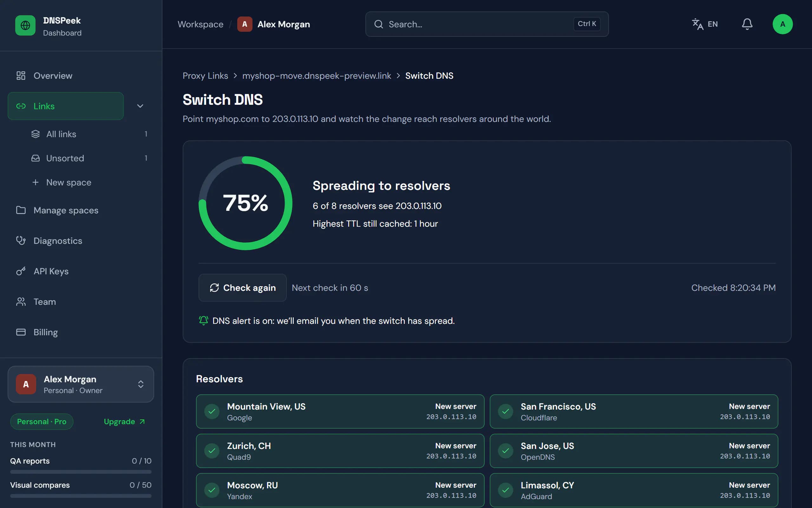Click the DNS alert bell icon
812x508 pixels.
pos(203,321)
